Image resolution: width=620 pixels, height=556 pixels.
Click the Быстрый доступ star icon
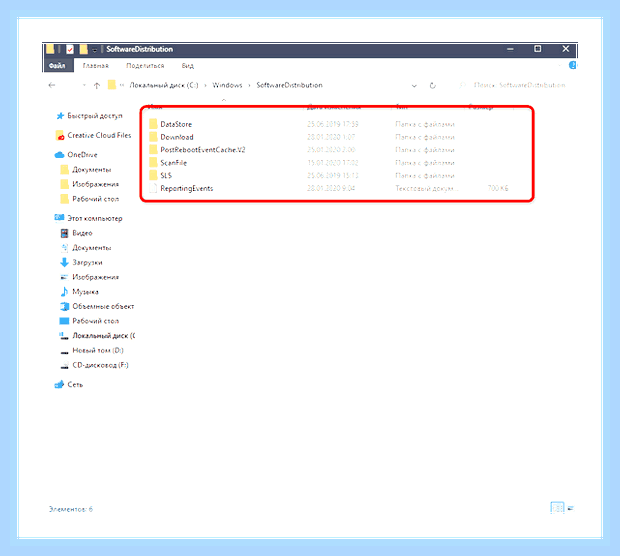point(60,116)
